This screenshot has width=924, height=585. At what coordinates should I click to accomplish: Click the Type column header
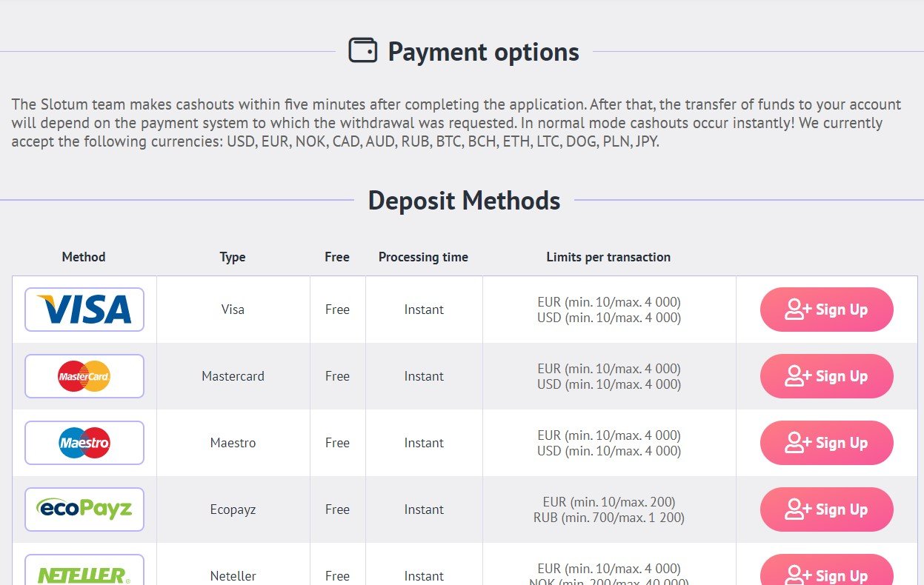[x=233, y=257]
